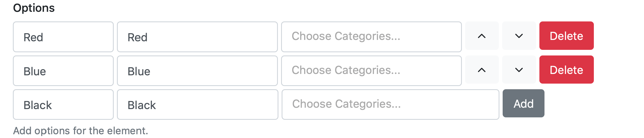This screenshot has height=138, width=644.
Task: Click the second Black text field
Action: point(197,105)
